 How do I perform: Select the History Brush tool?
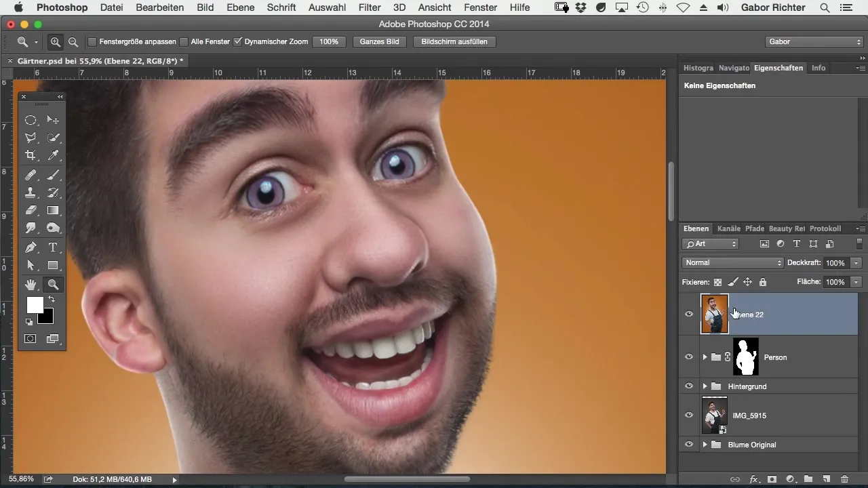[x=53, y=192]
